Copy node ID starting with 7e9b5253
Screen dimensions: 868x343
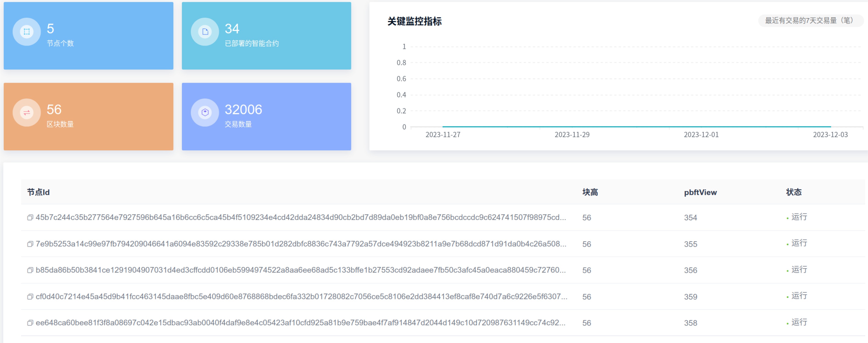pyautogui.click(x=30, y=244)
